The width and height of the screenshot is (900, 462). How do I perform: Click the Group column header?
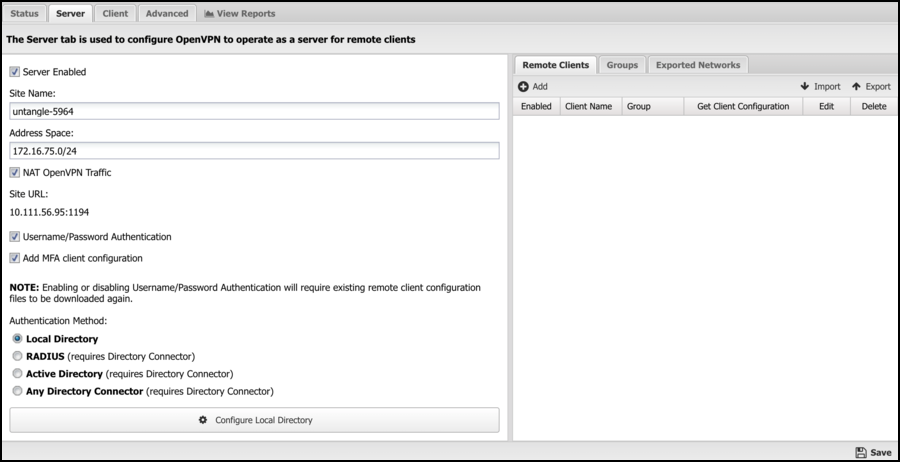pyautogui.click(x=653, y=106)
